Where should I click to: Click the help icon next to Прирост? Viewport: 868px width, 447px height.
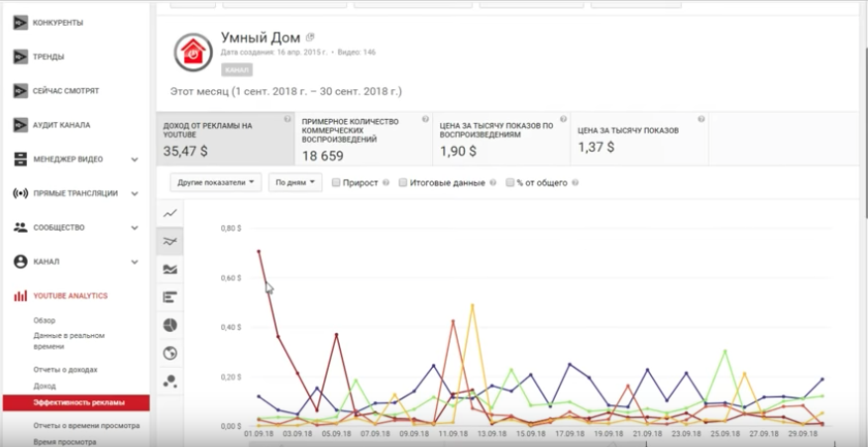click(385, 182)
